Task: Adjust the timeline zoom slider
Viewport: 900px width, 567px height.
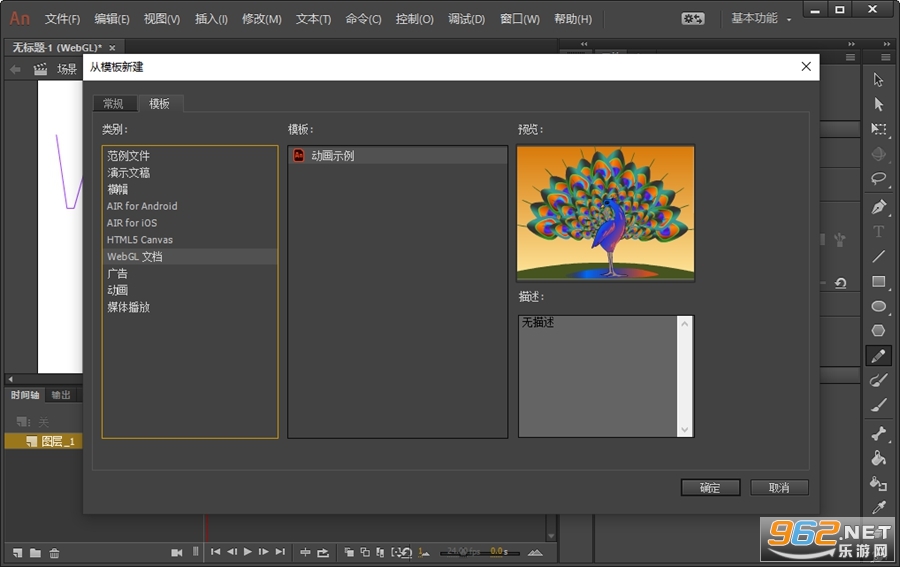Action: point(480,553)
